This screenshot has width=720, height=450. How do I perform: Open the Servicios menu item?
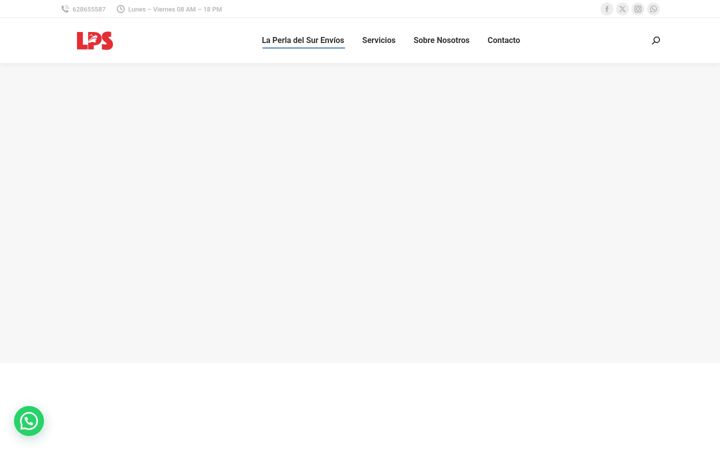click(x=379, y=40)
